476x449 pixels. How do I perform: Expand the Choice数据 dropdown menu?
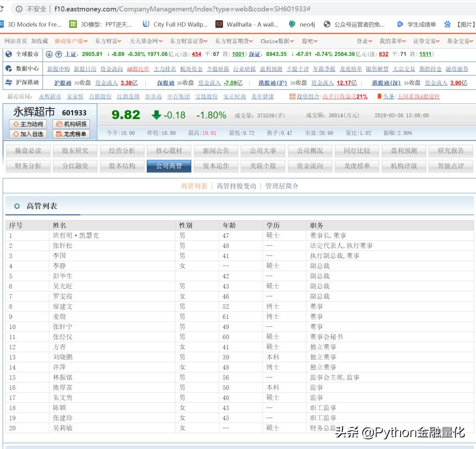pos(276,41)
